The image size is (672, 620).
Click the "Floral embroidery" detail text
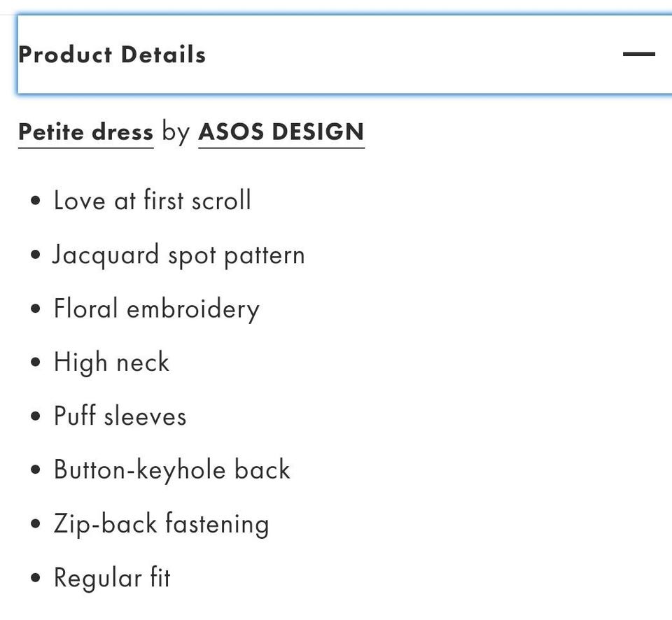point(156,309)
